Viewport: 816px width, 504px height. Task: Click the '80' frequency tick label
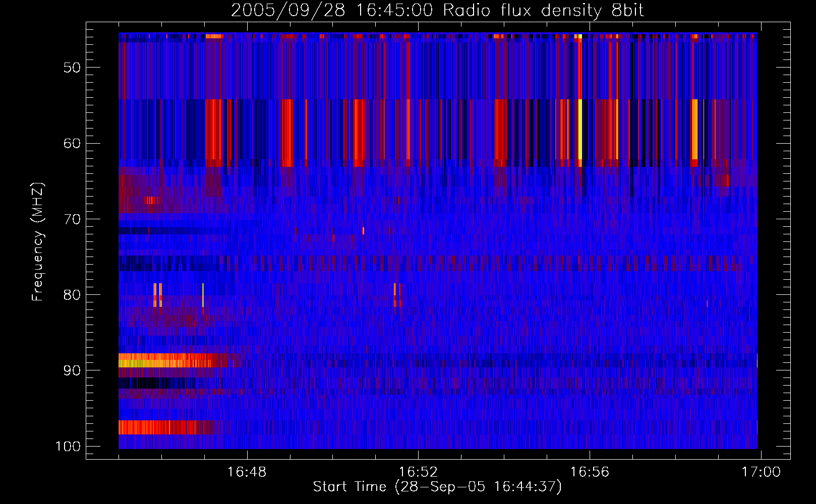tap(72, 295)
